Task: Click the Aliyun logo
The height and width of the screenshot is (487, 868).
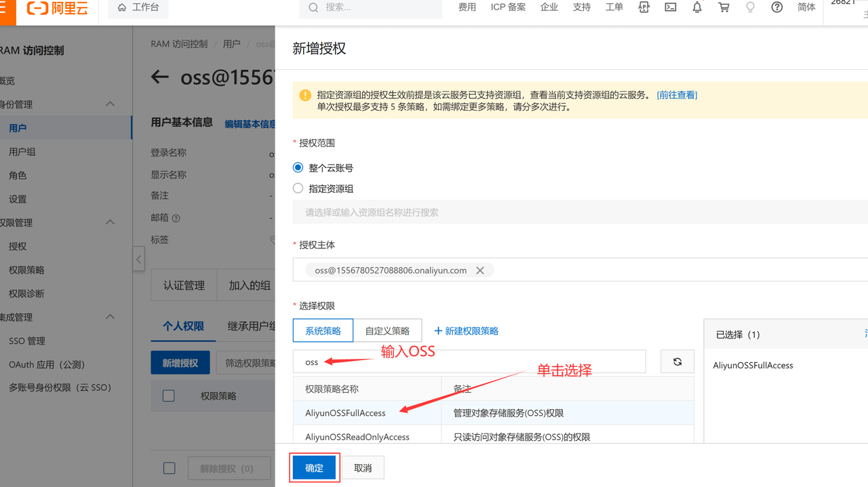Action: [57, 7]
